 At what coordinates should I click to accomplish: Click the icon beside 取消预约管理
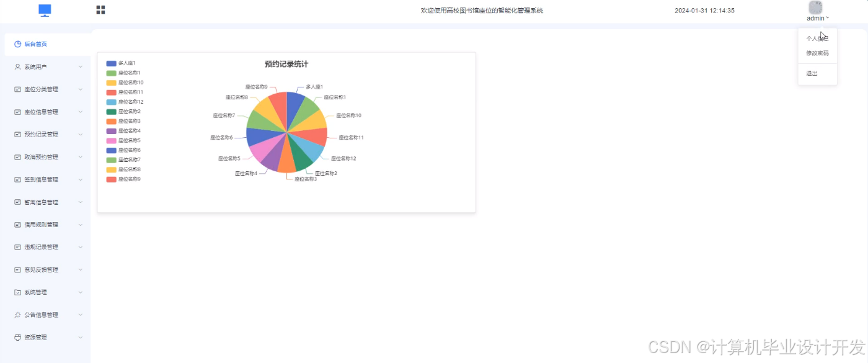[18, 157]
